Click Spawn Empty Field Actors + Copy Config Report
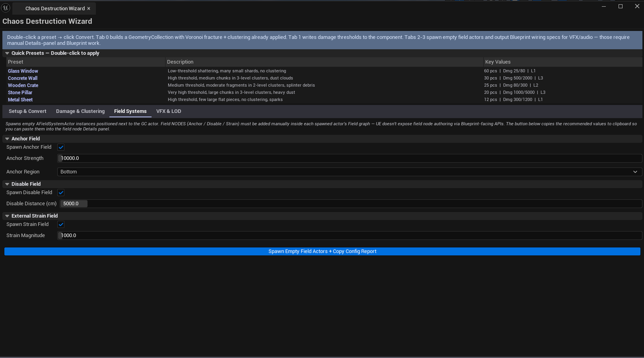644x358 pixels. [322, 251]
